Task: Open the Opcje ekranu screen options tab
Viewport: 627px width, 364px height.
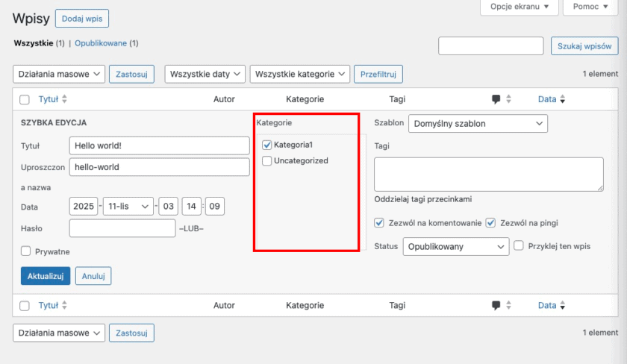Action: click(519, 7)
